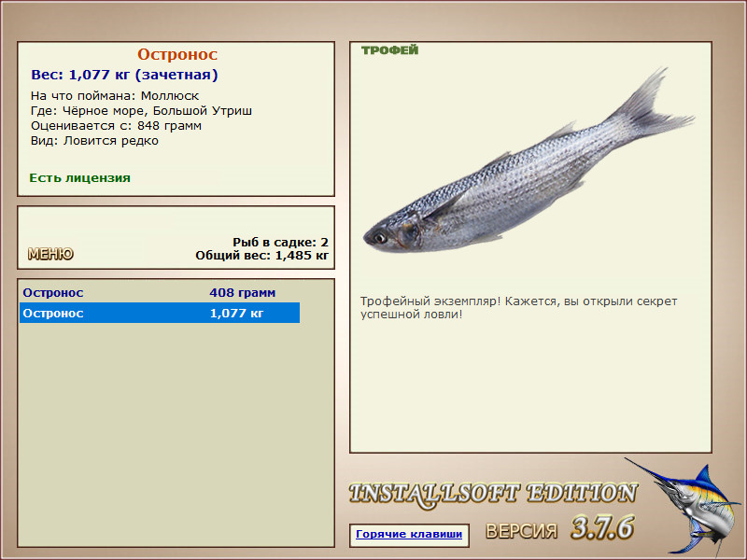
Task: Click the ВЕРСИЯ 3.7.6 label
Action: click(559, 528)
